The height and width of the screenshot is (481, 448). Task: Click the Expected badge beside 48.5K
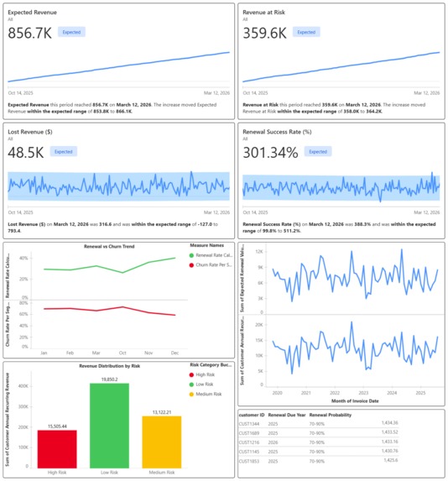pos(64,152)
